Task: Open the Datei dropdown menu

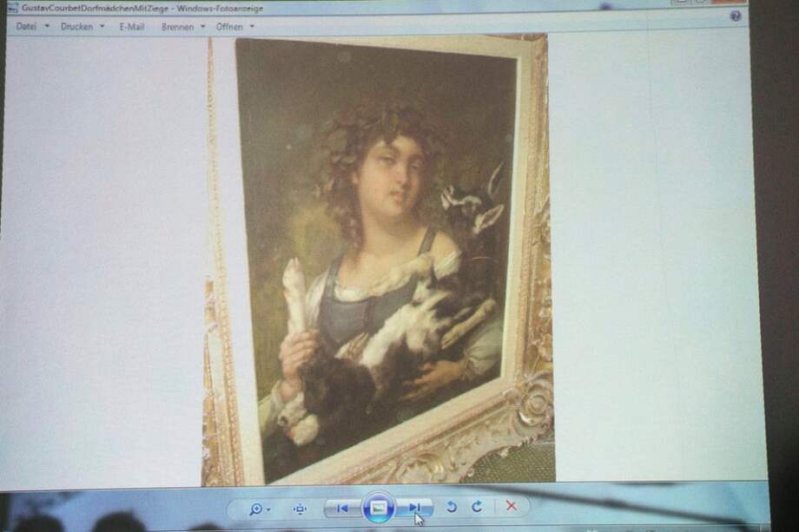Action: (x=23, y=27)
